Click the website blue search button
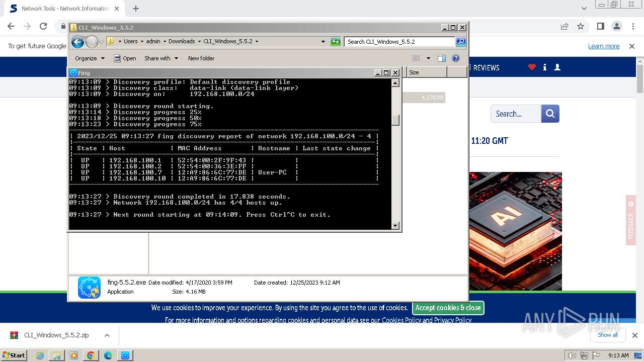Screen dimensions: 644x362 [x=550, y=114]
